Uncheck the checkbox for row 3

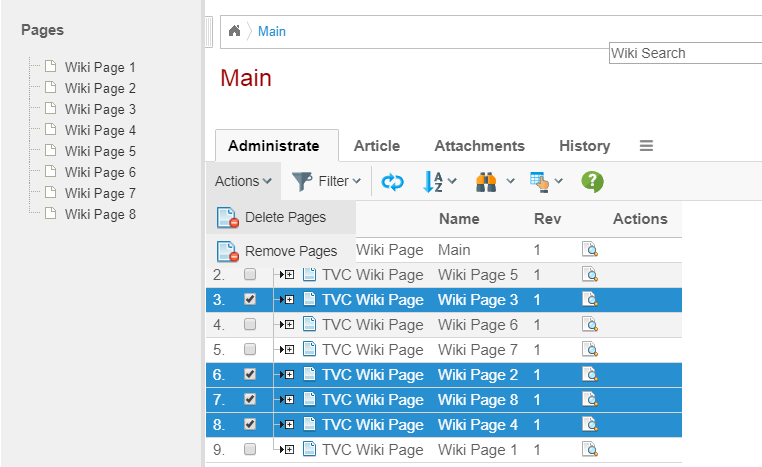250,299
